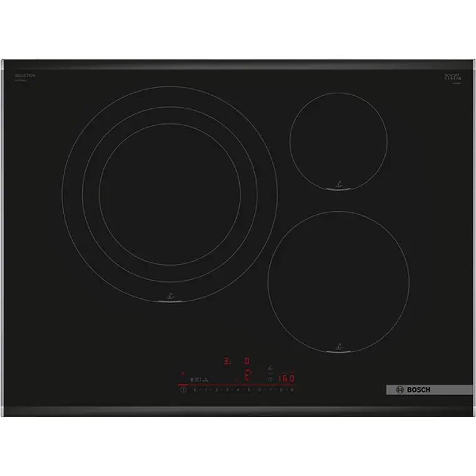Select power level 6 on the slider
The image size is (476, 476).
click(x=259, y=390)
